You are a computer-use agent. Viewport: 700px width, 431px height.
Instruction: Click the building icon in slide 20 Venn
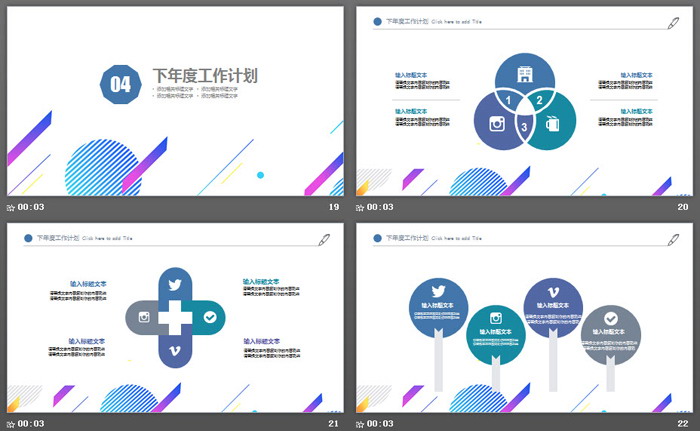(525, 74)
